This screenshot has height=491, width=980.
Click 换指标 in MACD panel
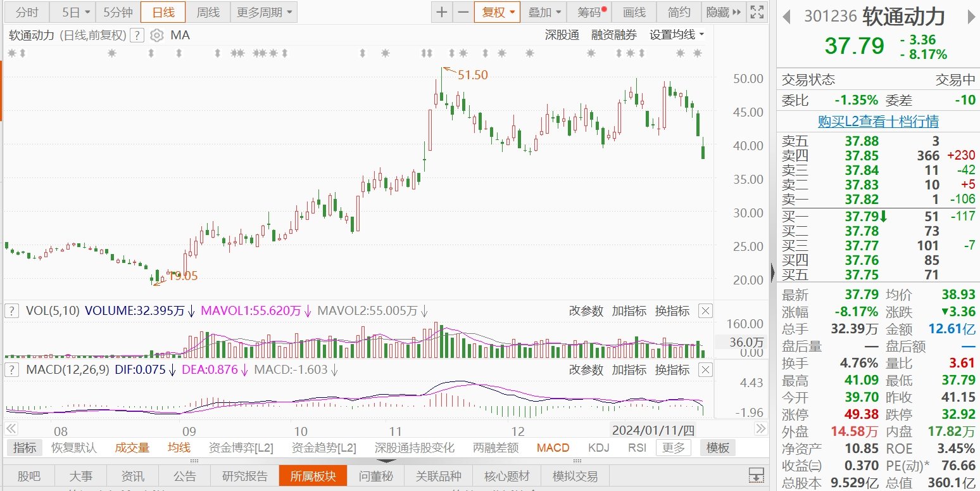[x=672, y=369]
